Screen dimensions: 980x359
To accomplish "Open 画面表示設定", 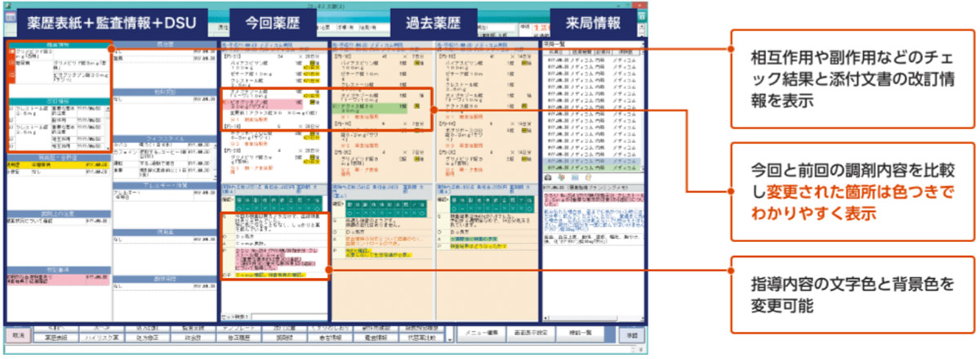I will 531,333.
